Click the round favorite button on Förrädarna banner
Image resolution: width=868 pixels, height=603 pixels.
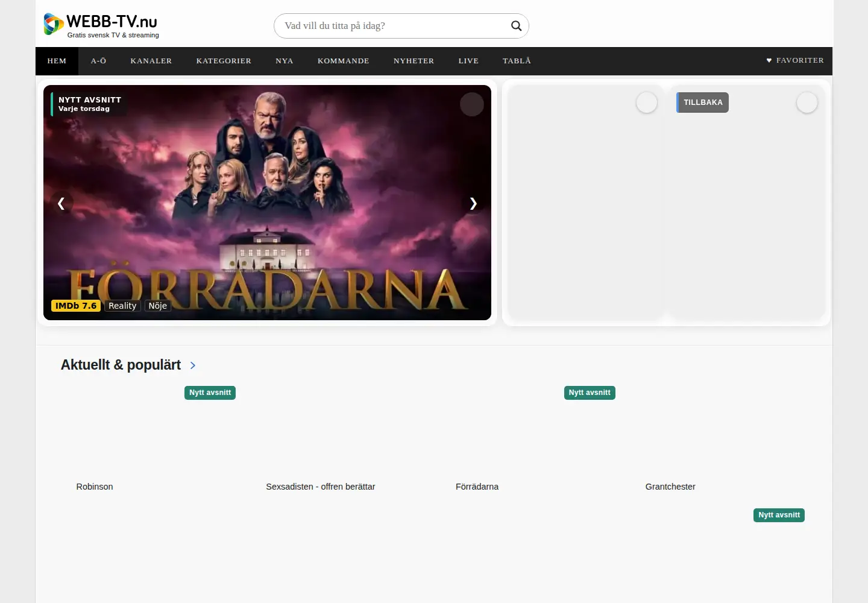coord(472,104)
